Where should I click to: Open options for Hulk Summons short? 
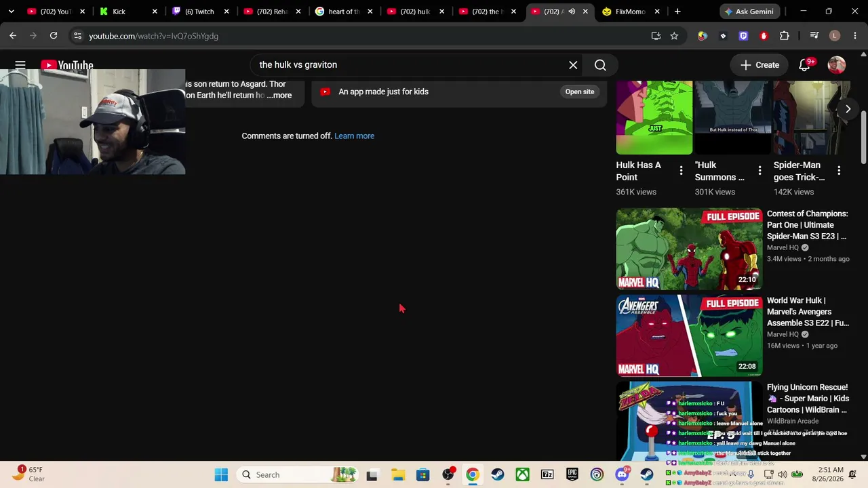click(x=759, y=171)
